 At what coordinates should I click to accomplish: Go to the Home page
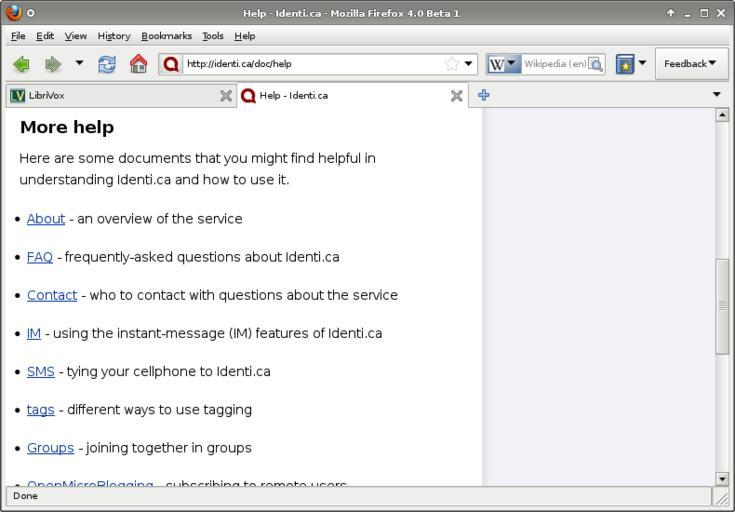coord(138,64)
